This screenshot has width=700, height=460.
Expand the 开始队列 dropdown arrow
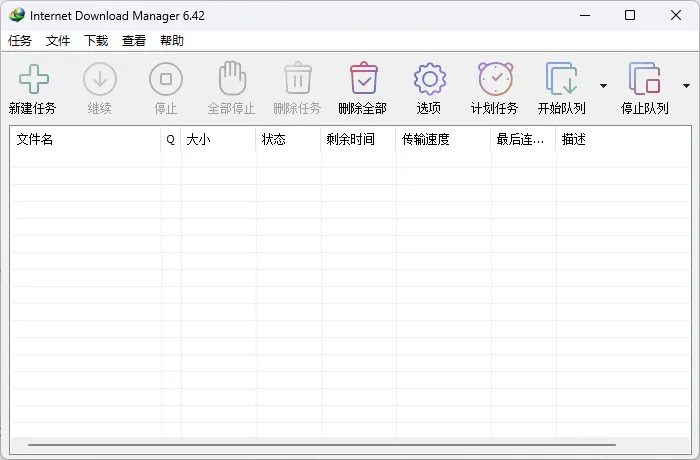[x=603, y=85]
